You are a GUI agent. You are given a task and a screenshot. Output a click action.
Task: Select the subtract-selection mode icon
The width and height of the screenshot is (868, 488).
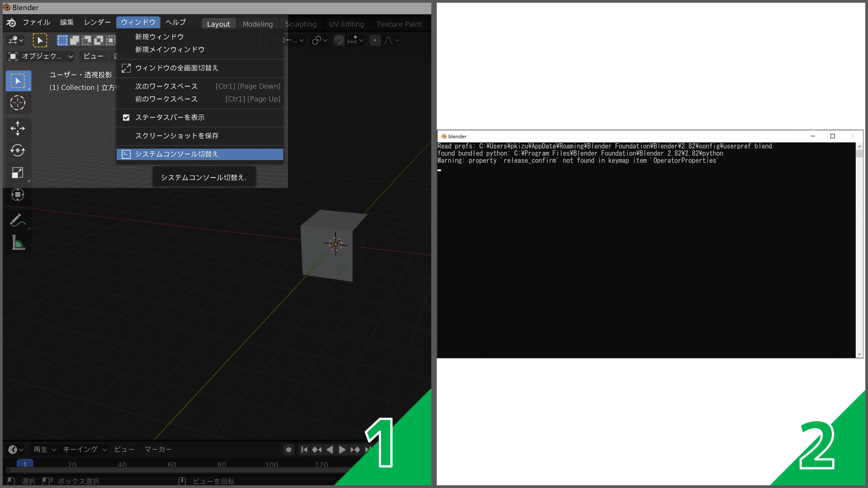click(86, 40)
